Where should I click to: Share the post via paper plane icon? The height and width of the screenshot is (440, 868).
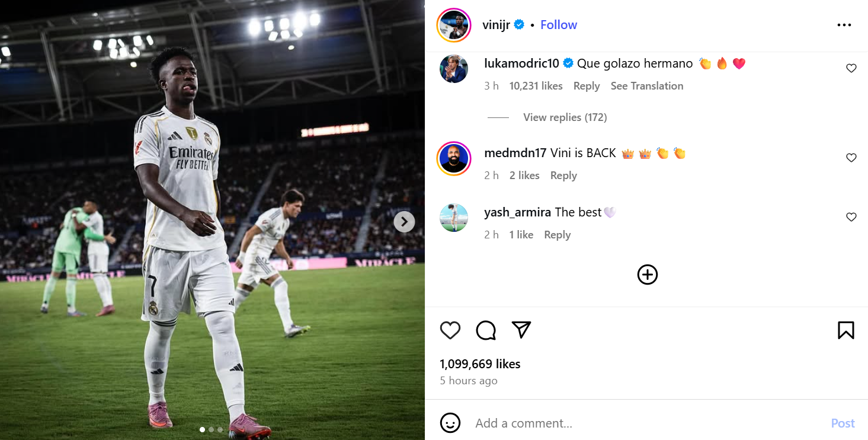[521, 330]
